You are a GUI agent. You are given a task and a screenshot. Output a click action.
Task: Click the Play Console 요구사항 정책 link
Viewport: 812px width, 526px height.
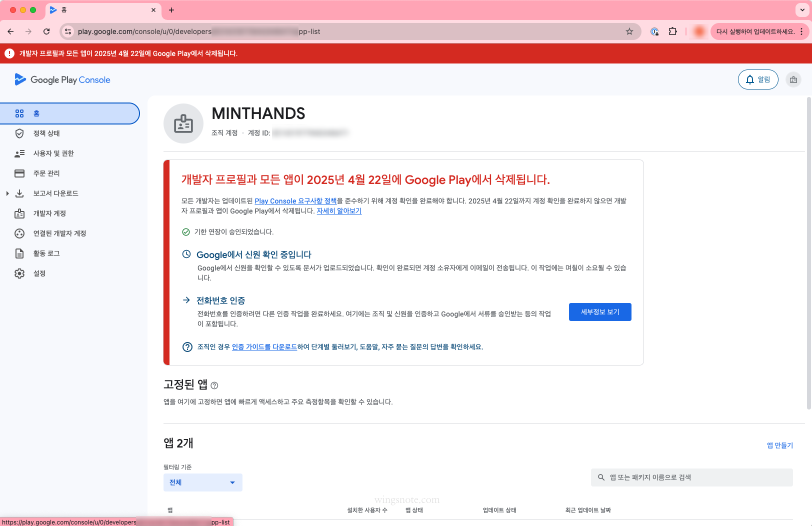[295, 201]
